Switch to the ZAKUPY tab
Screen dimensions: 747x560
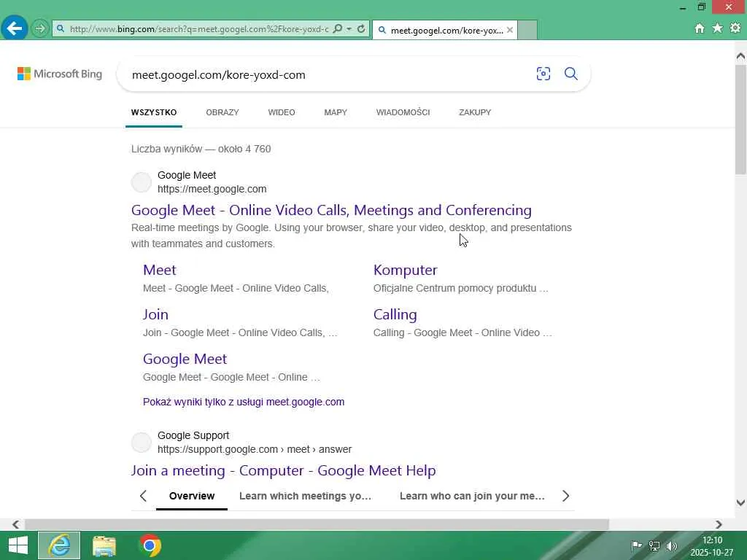pyautogui.click(x=475, y=112)
